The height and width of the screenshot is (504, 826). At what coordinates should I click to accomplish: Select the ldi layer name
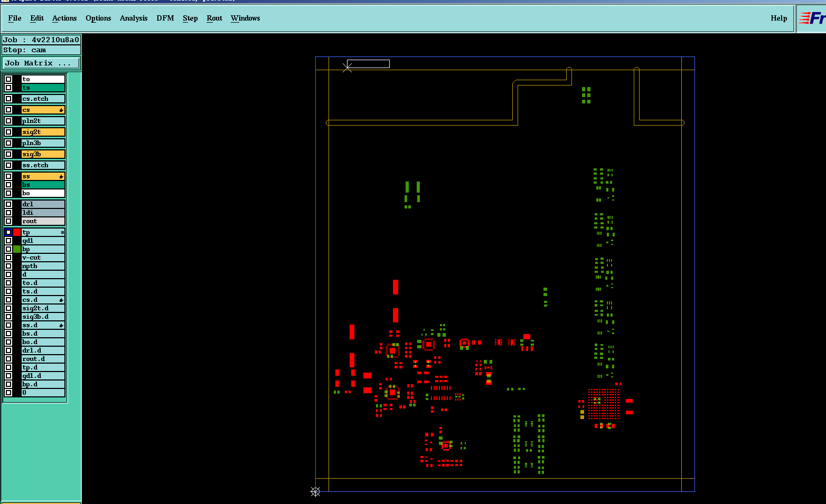coord(43,213)
